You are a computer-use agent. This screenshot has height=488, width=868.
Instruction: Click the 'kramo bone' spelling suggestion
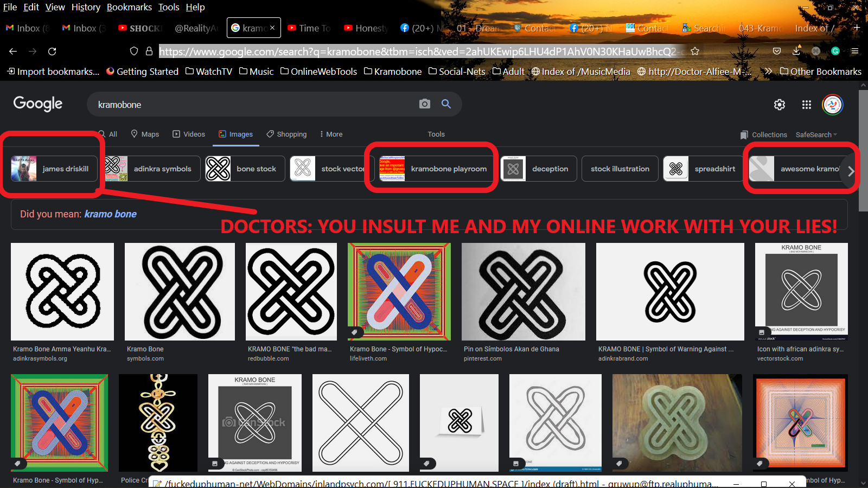(110, 214)
